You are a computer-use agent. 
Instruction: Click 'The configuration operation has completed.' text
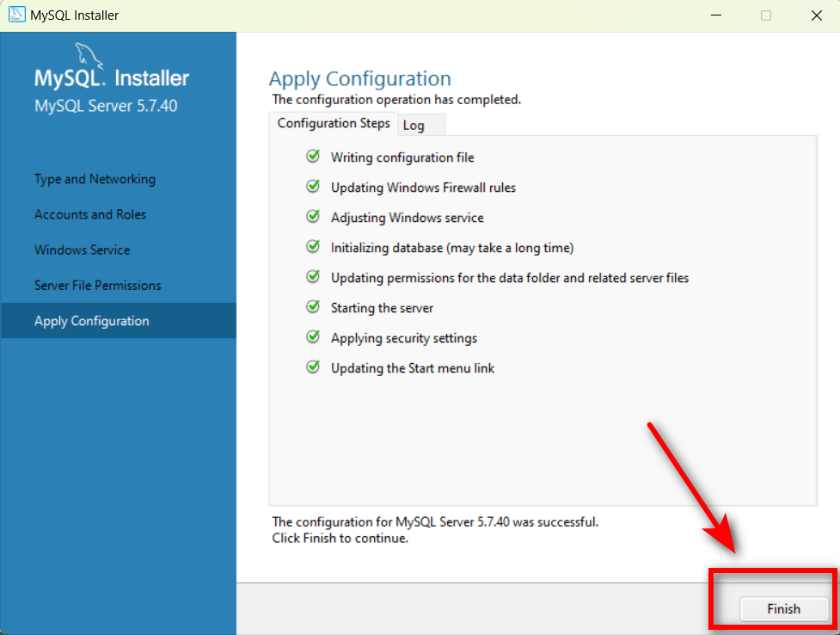[396, 100]
